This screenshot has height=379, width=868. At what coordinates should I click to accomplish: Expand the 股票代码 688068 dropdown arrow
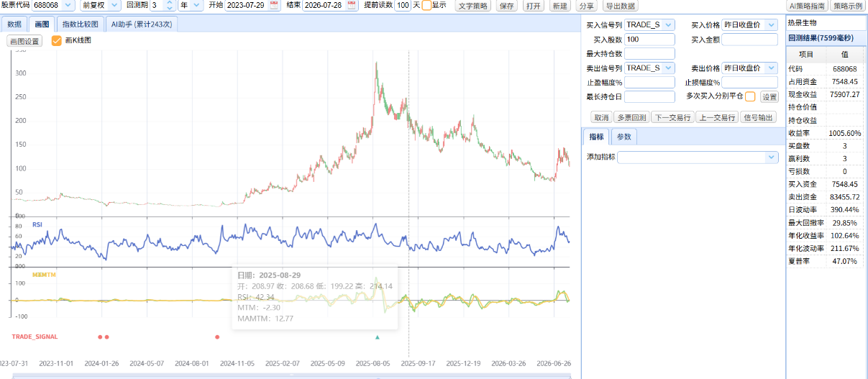[x=68, y=5]
